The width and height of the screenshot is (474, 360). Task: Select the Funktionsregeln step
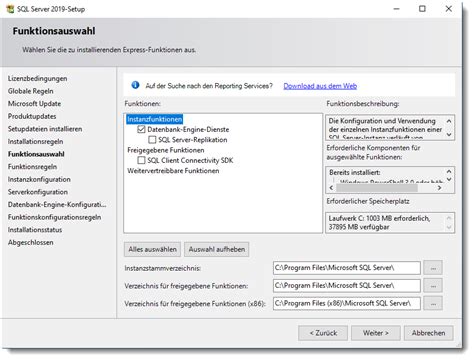pos(33,167)
